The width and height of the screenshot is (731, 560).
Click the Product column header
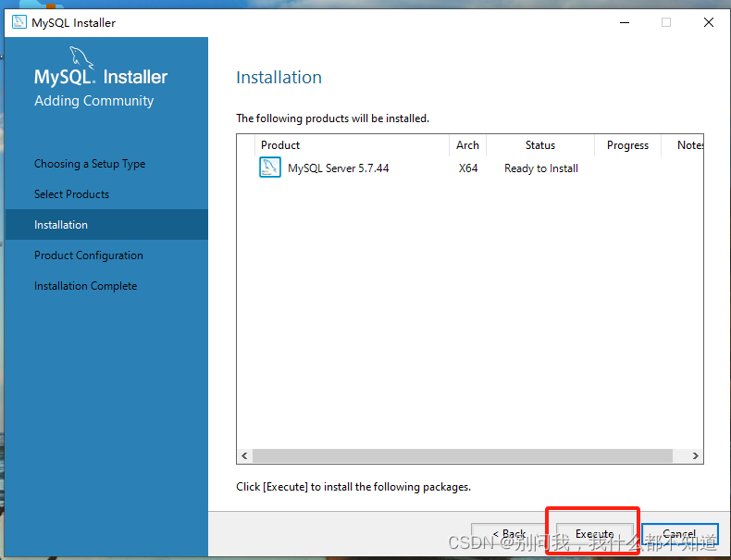point(352,145)
